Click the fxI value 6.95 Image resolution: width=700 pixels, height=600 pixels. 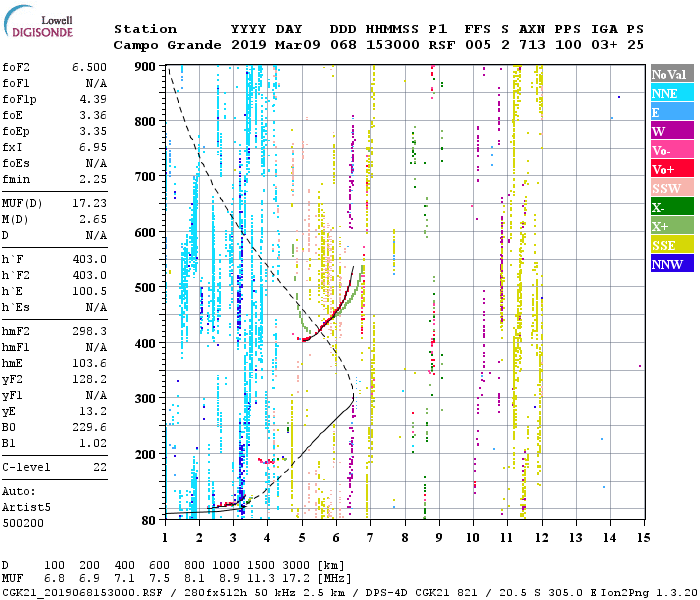[x=93, y=147]
